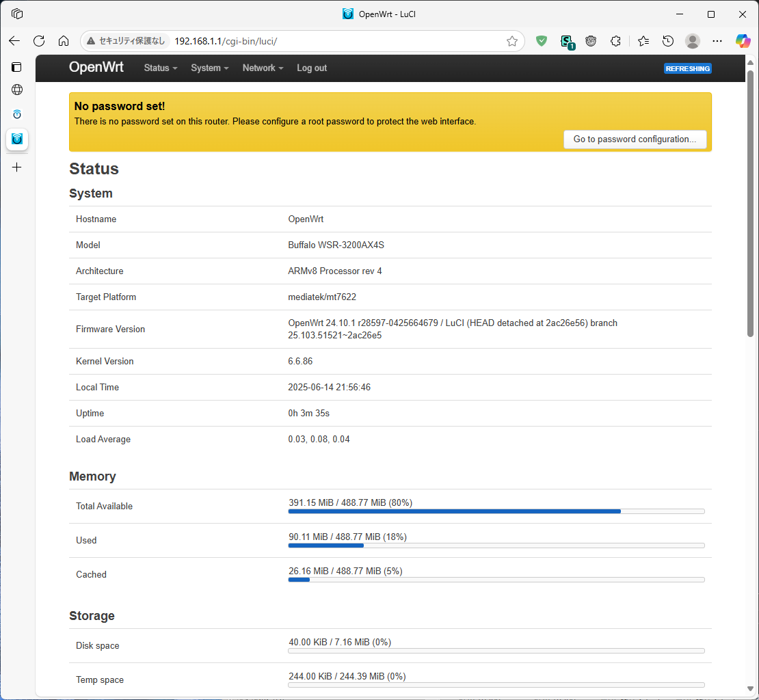Click the No password set! heading
Screen dimensions: 759x700
pyautogui.click(x=120, y=107)
